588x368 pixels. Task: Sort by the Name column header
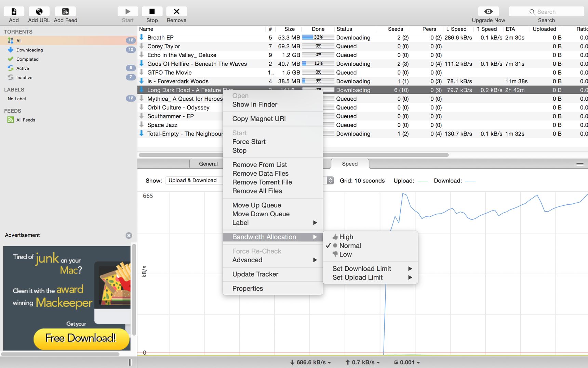(201, 29)
